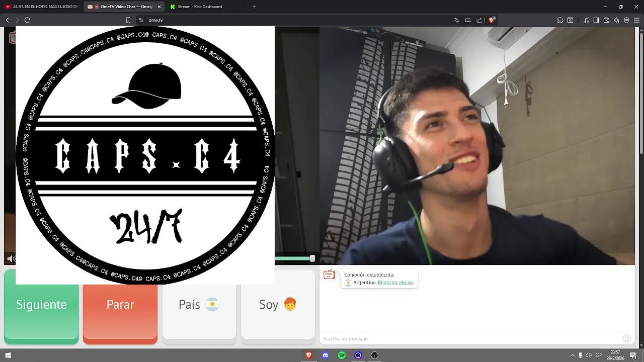Open Windows notification center icon
The image size is (644, 362).
633,355
